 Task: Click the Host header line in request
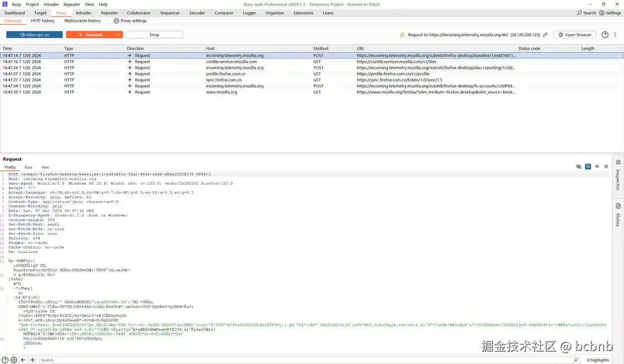pos(52,179)
